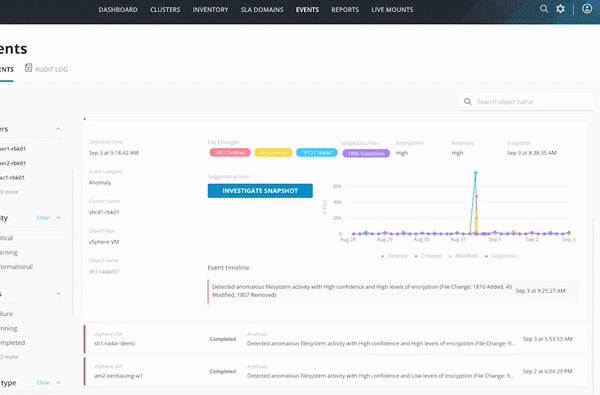
Task: Show 9 more clusters in filter
Action: click(x=9, y=192)
